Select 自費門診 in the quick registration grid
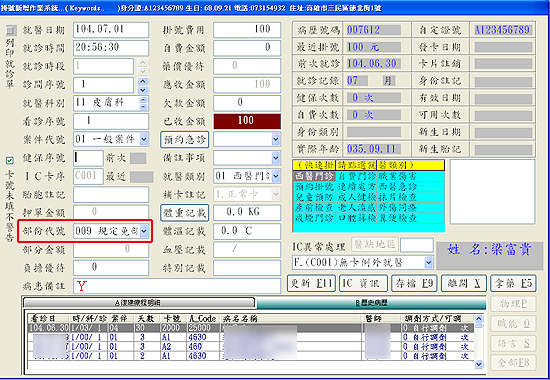The image size is (550, 380). click(356, 176)
